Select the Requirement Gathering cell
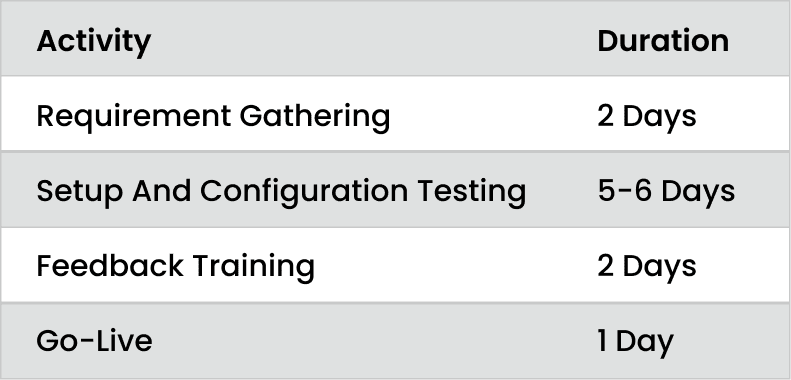The image size is (791, 380). tap(213, 117)
